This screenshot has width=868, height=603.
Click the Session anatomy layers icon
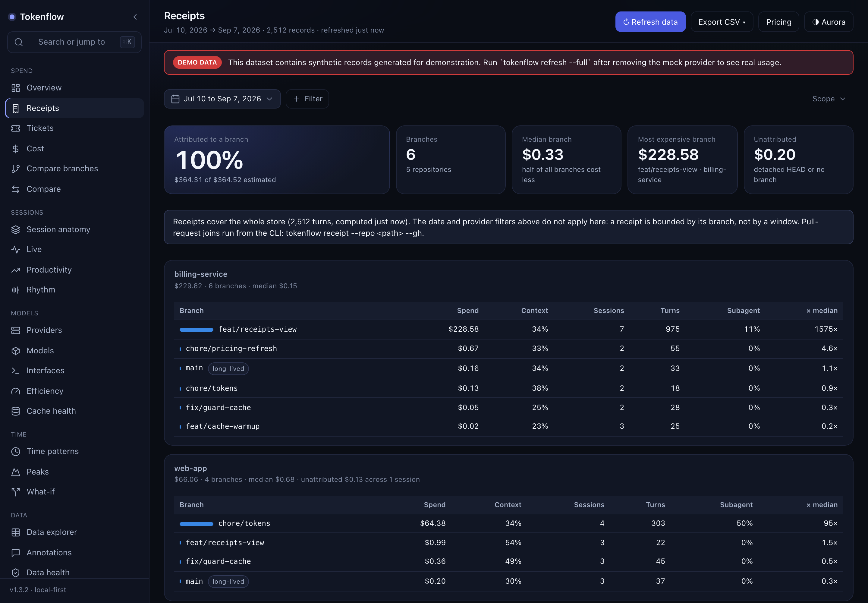click(x=15, y=230)
